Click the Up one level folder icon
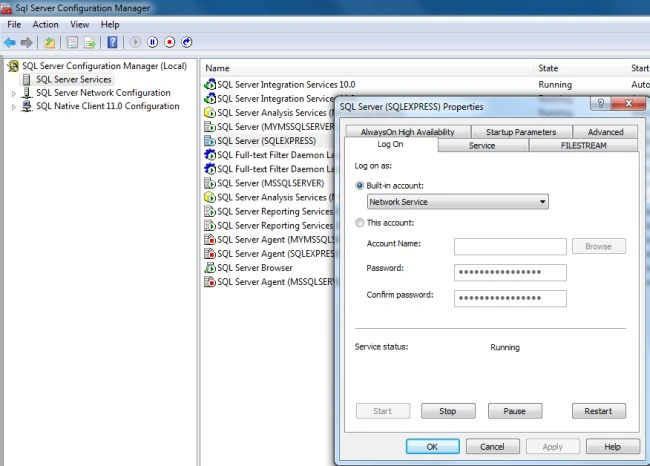650x466 pixels. point(49,42)
